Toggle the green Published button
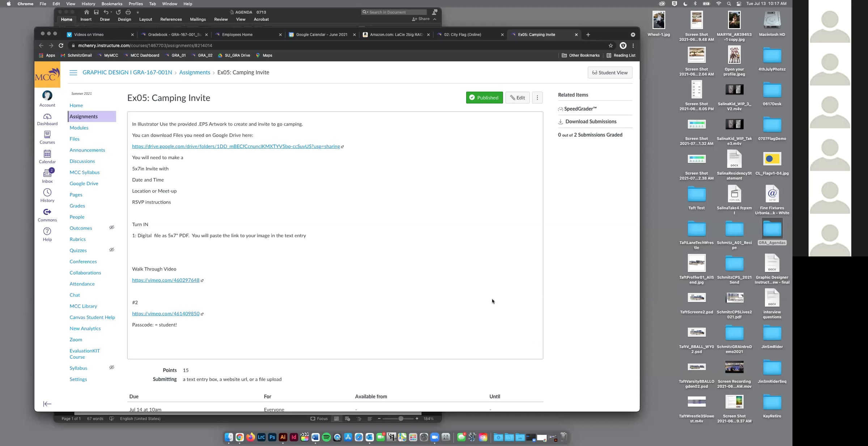Viewport: 868px width, 446px height. (484, 98)
